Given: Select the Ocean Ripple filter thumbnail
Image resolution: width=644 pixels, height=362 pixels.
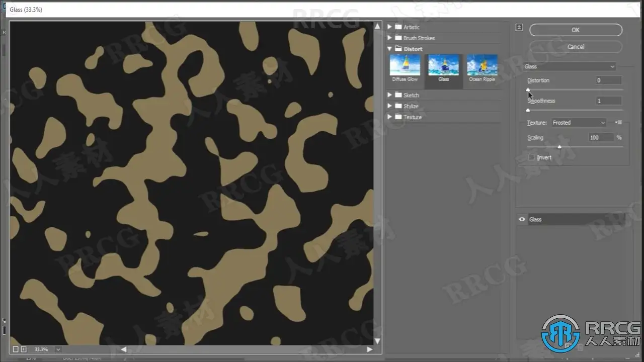Looking at the screenshot, I should coord(482,68).
